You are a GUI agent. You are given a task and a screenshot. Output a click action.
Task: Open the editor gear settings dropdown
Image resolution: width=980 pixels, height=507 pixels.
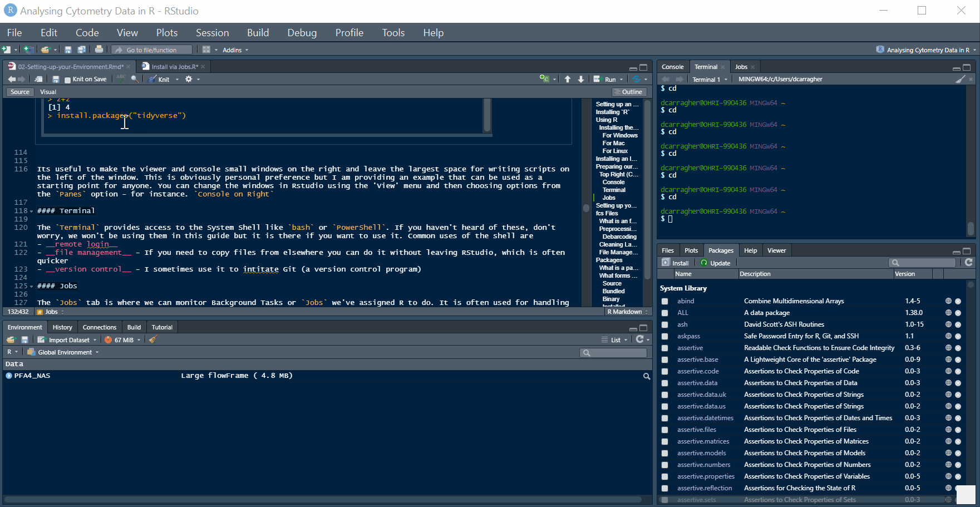[x=192, y=79]
